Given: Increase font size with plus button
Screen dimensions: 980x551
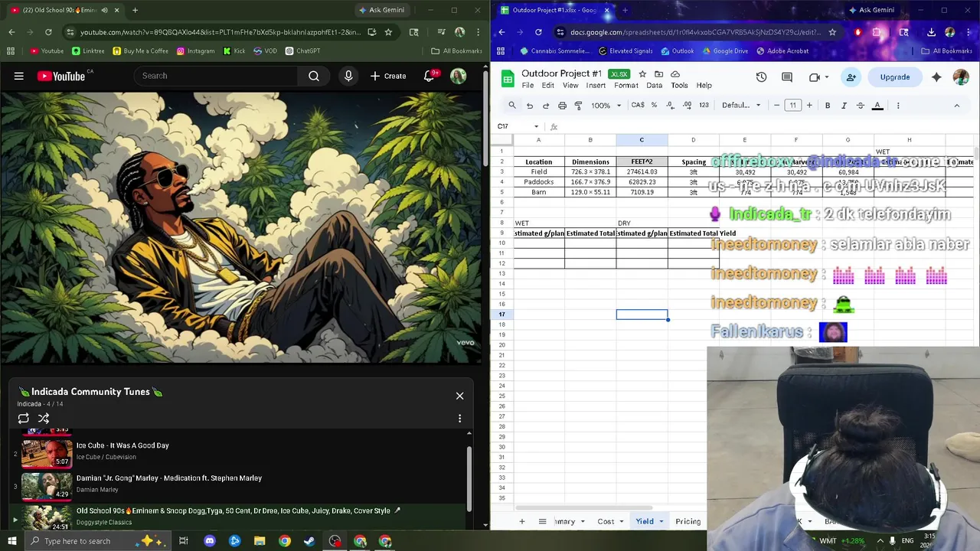Looking at the screenshot, I should click(x=809, y=106).
